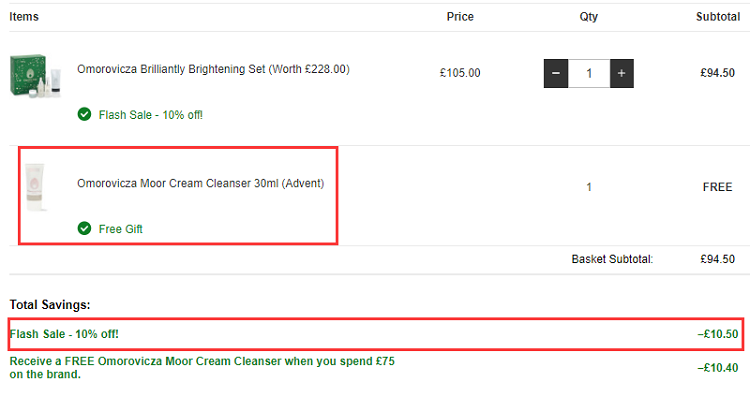This screenshot has width=750, height=397.
Task: Open the Brilliantly Brightening Set thumbnail
Action: [36, 76]
